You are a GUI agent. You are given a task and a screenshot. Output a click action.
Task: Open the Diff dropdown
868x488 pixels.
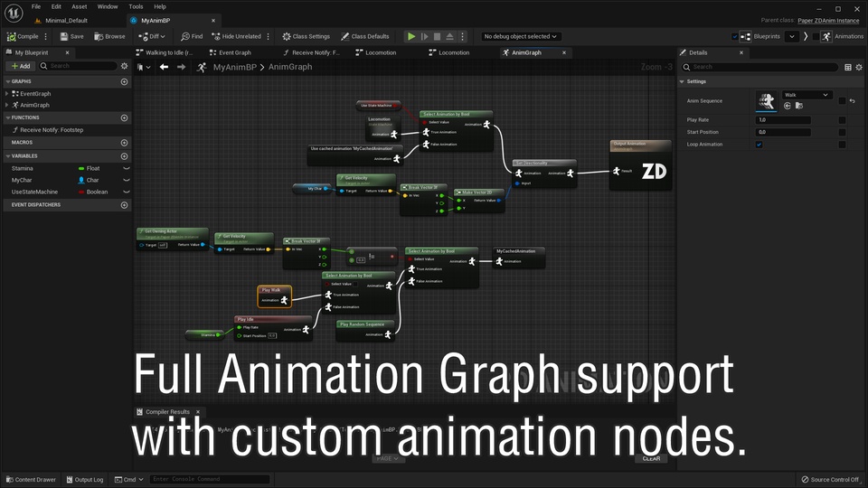click(152, 36)
